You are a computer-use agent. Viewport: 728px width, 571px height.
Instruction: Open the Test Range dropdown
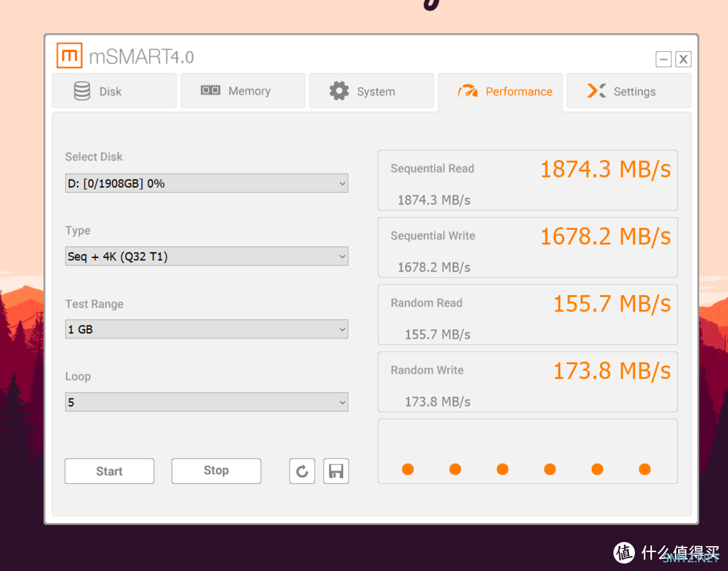[207, 329]
